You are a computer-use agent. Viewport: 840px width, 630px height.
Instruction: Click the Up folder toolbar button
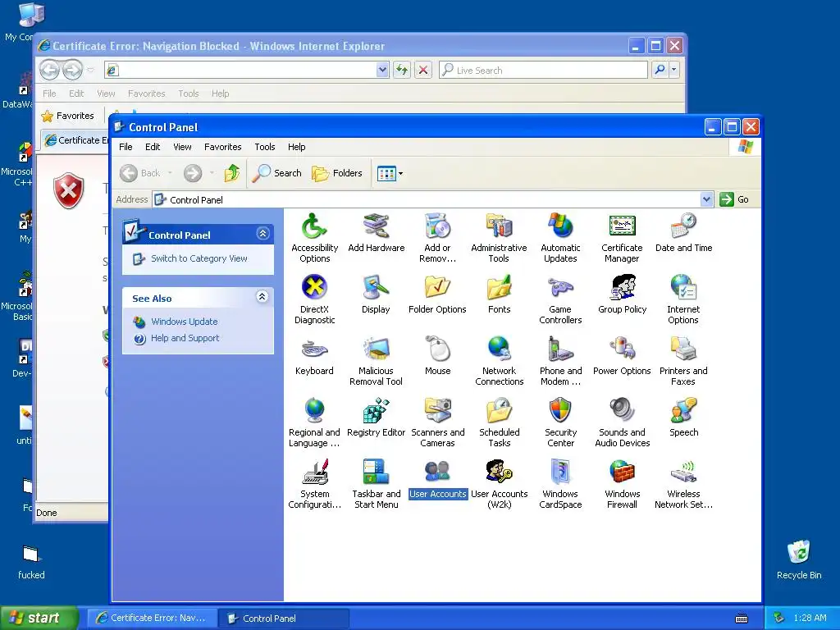click(x=232, y=173)
